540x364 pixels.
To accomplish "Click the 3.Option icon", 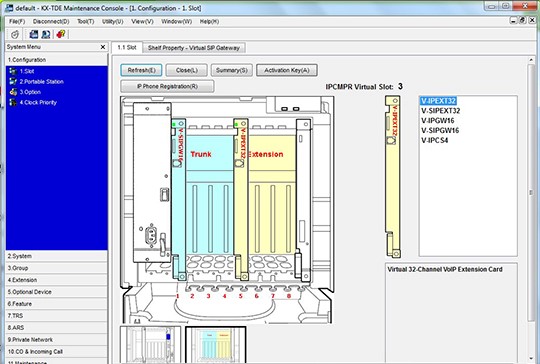I will [x=13, y=92].
